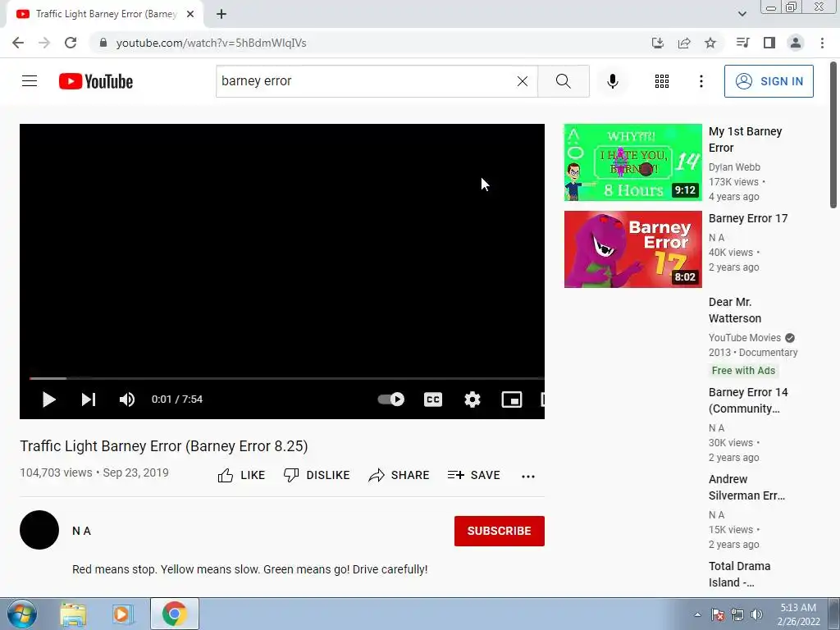Seek on the video progress bar
840x630 pixels.
(x=286, y=378)
